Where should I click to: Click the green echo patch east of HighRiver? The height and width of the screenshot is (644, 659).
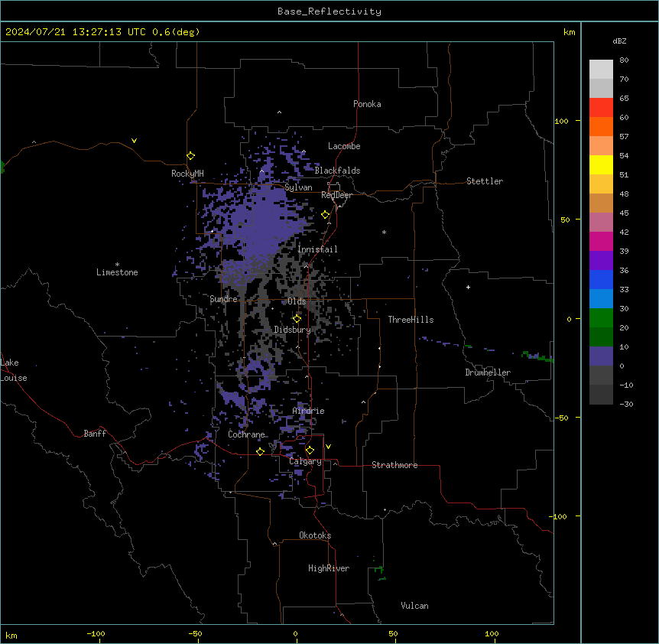coord(380,573)
